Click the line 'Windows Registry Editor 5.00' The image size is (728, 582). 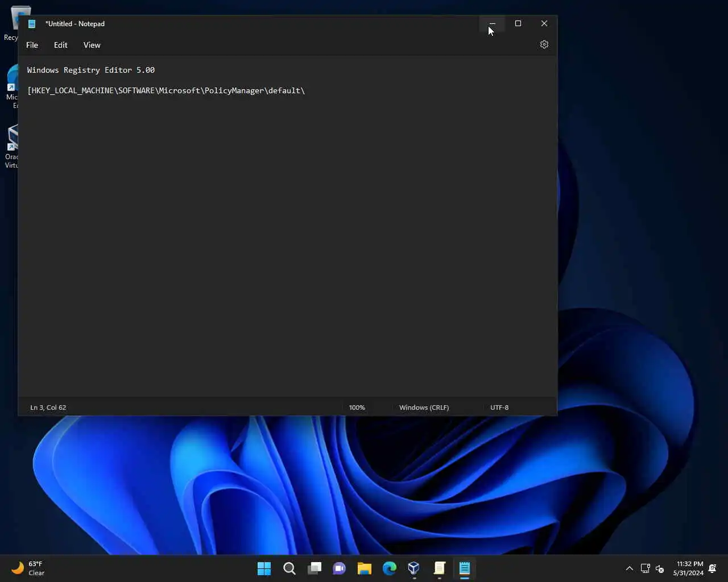(x=91, y=70)
